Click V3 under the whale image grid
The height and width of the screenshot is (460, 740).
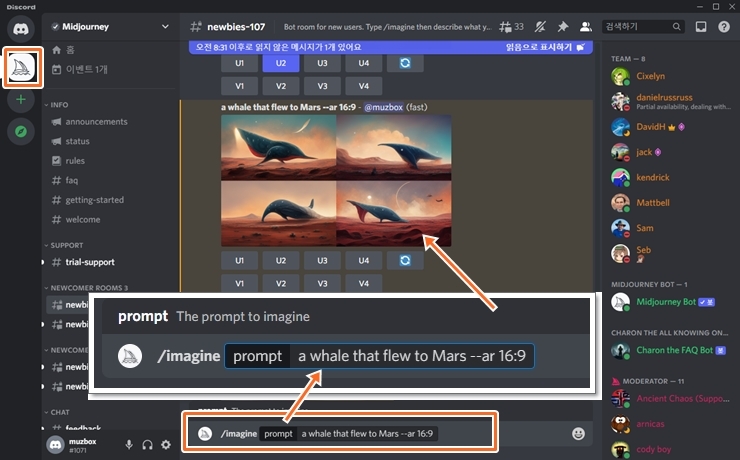[322, 284]
